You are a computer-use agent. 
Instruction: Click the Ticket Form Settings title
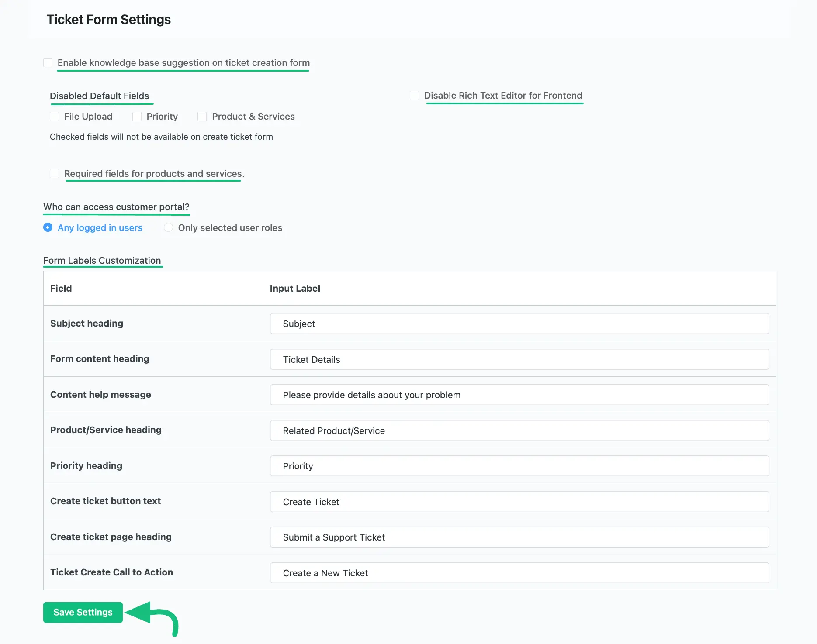(109, 20)
